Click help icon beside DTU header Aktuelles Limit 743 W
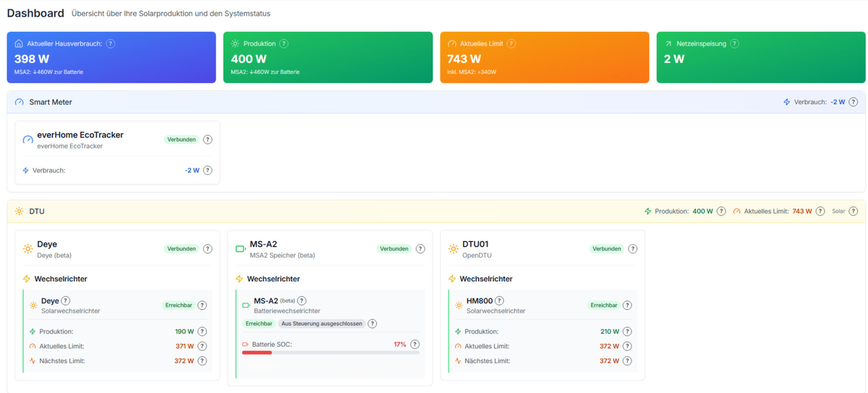Image resolution: width=868 pixels, height=393 pixels. pyautogui.click(x=820, y=211)
